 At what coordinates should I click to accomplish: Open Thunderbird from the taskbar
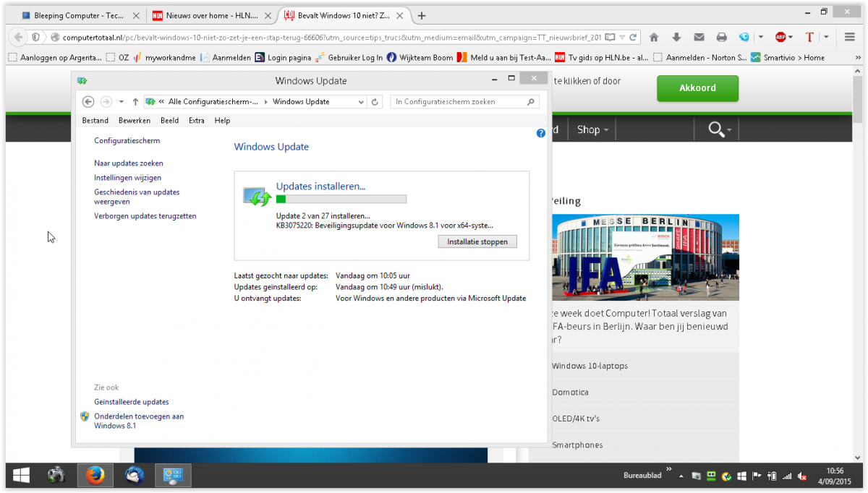coord(134,475)
